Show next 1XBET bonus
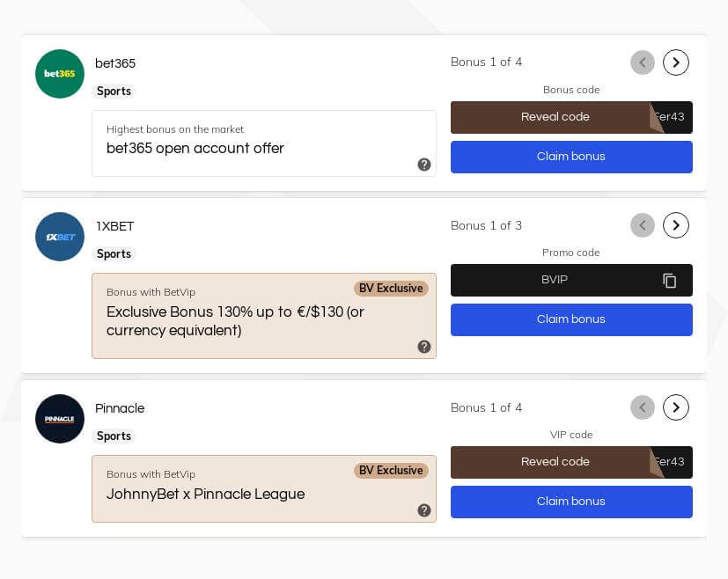Viewport: 728px width, 579px height. pos(675,226)
